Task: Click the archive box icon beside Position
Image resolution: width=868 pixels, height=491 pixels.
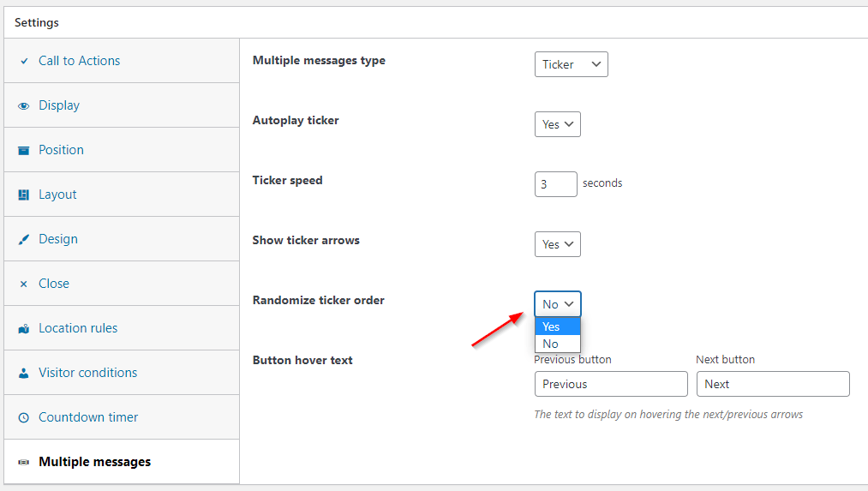Action: pyautogui.click(x=23, y=151)
